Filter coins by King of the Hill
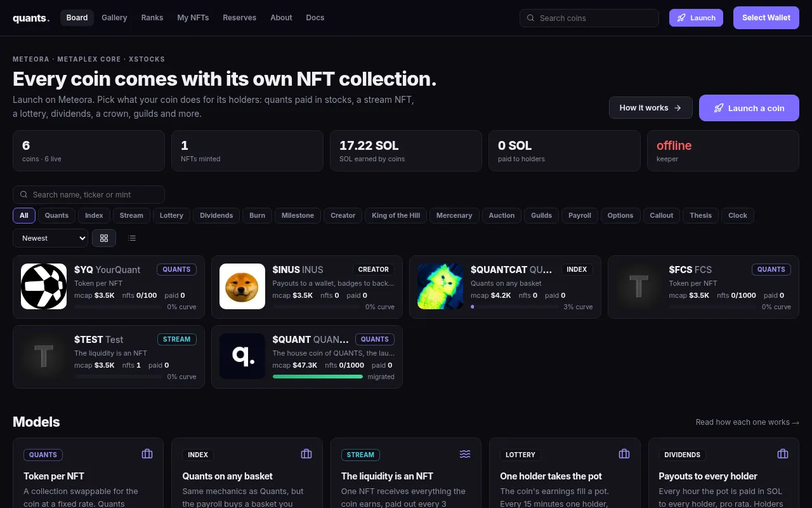This screenshot has width=812, height=508. 396,215
